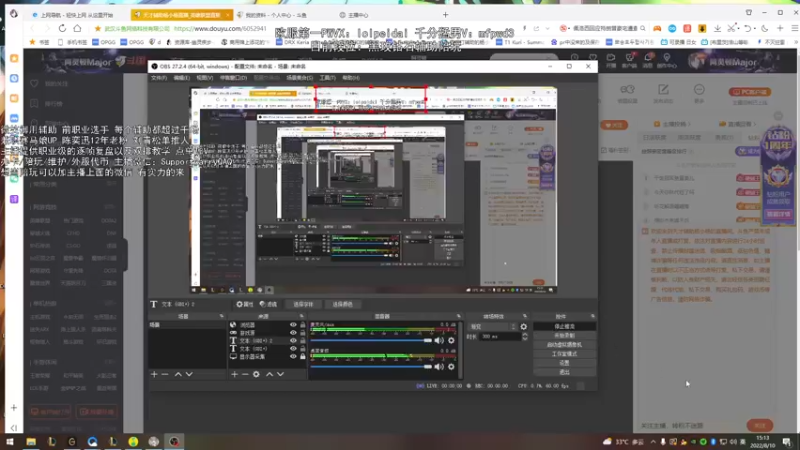Screen dimensions: 800x450
Task: Hide the text (GDI+) 2 source
Action: [x=293, y=340]
